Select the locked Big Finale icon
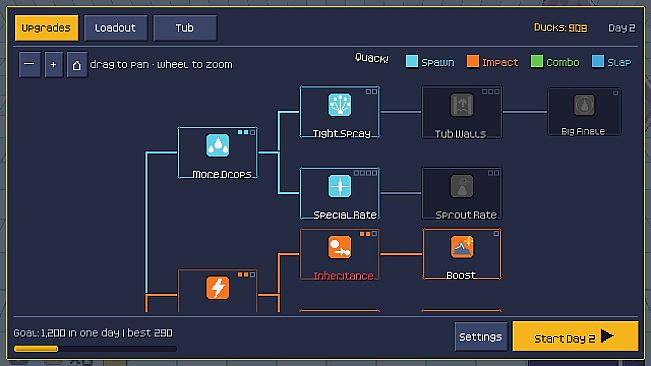Viewport: 651px width, 366px height. (584, 105)
